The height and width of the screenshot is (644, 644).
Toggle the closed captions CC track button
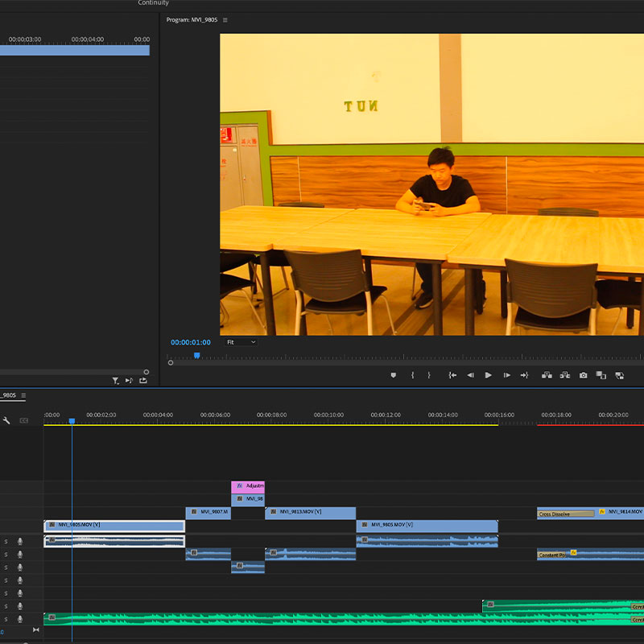[x=24, y=420]
